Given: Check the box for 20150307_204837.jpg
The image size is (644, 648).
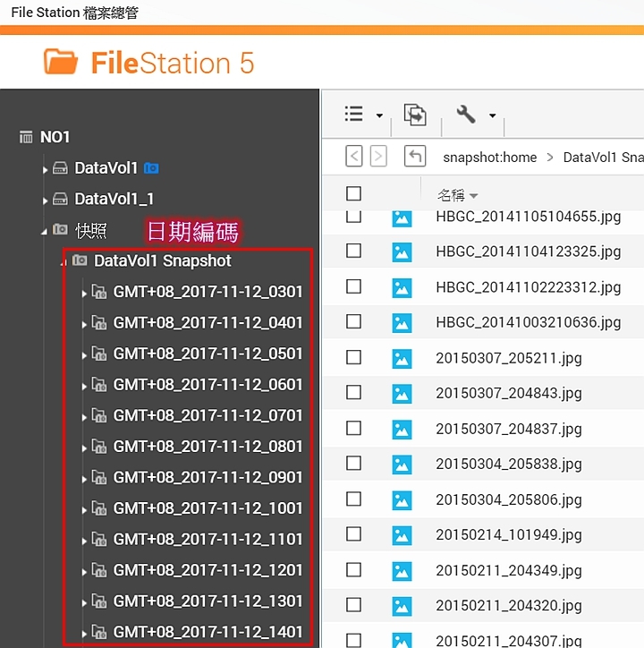Looking at the screenshot, I should pos(353,428).
